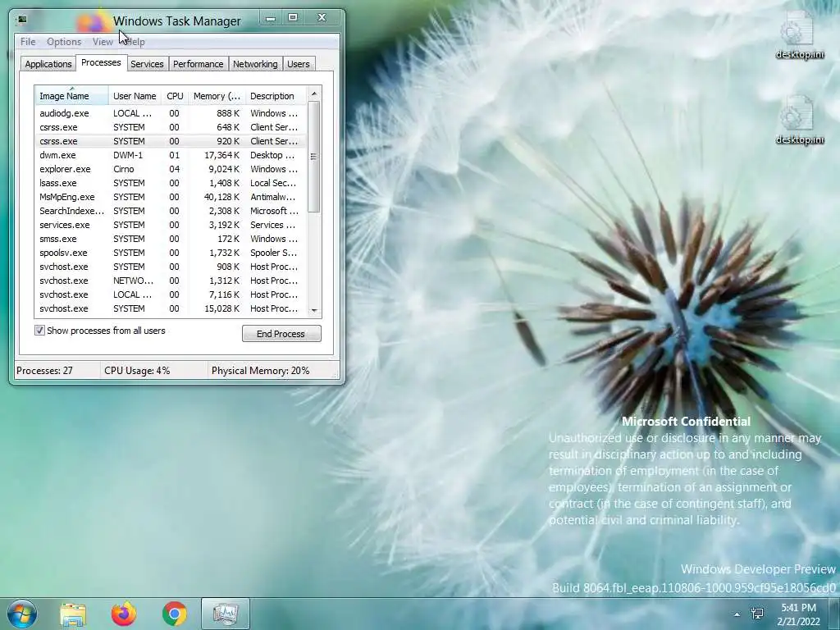
Task: Select the services.exe process
Action: click(171, 225)
